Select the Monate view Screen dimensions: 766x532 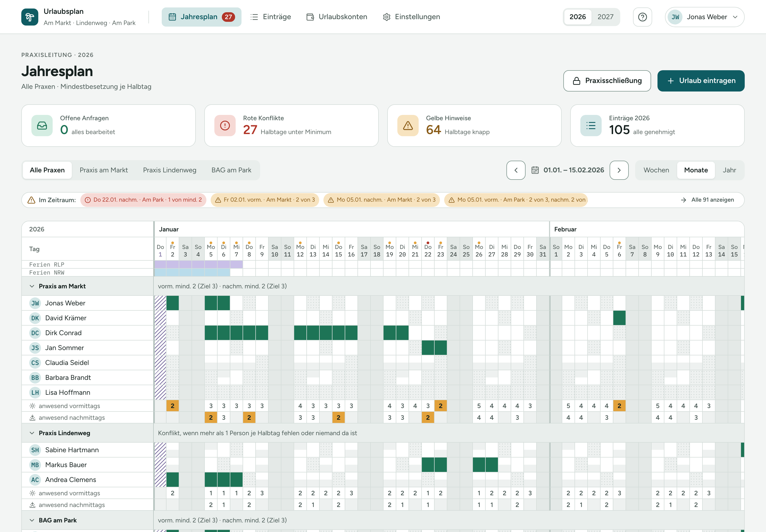coord(696,170)
